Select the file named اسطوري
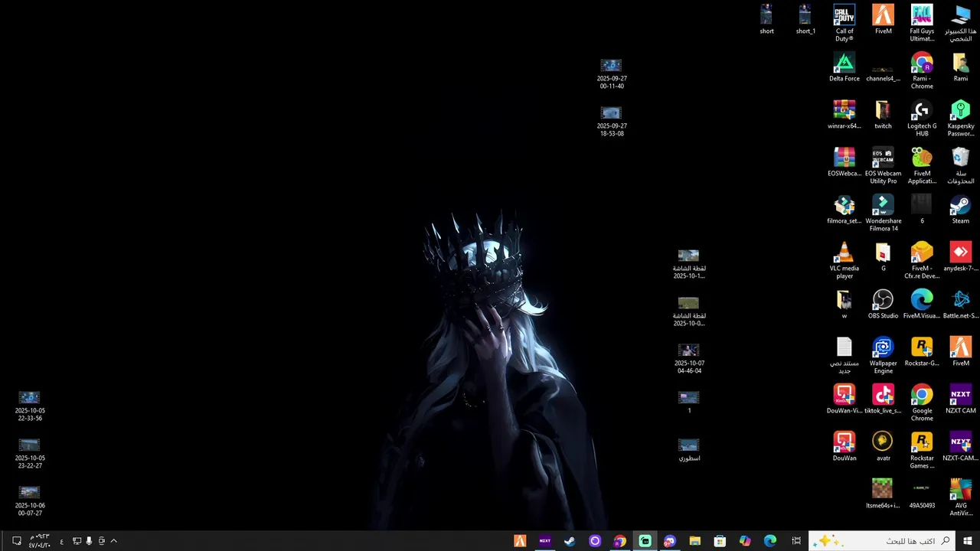 (689, 450)
